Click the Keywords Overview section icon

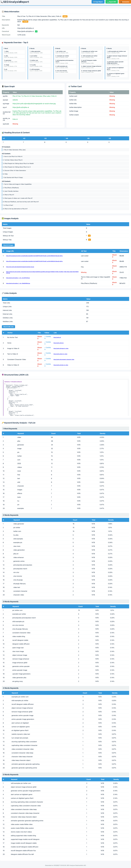[x=3, y=42]
